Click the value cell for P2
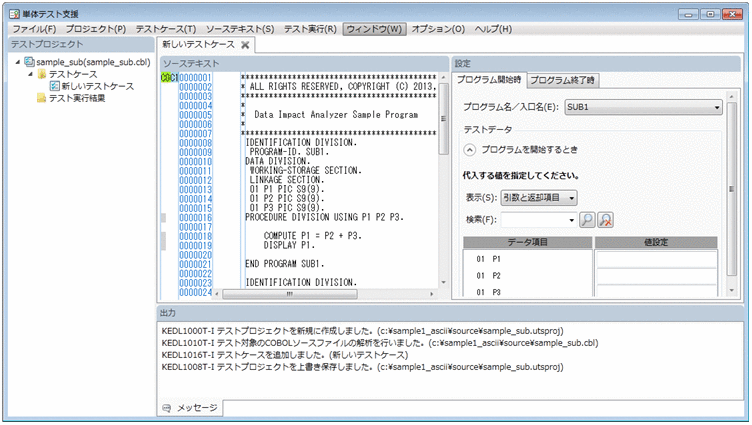 pos(656,276)
